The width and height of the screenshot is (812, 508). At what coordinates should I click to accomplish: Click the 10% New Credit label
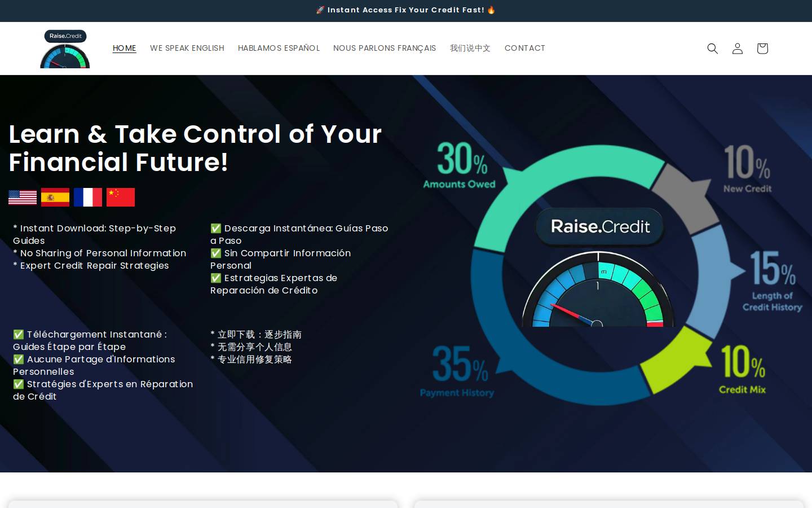747,168
